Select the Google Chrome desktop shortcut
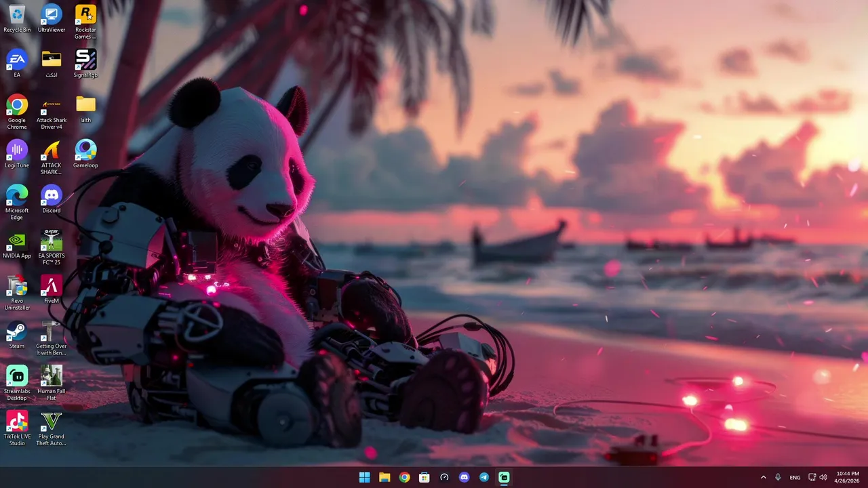This screenshot has height=488, width=868. click(x=17, y=112)
